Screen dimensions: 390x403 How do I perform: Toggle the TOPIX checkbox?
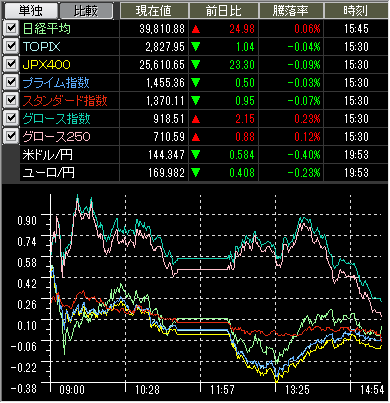pos(11,46)
